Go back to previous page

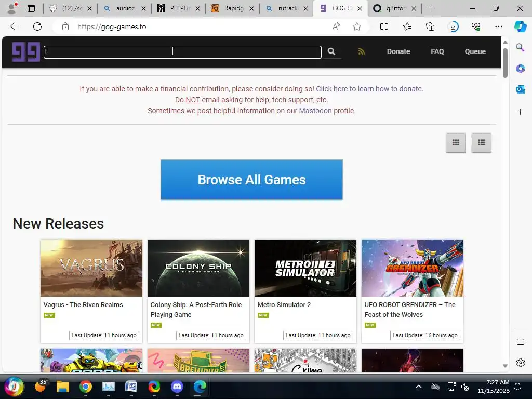pos(15,26)
